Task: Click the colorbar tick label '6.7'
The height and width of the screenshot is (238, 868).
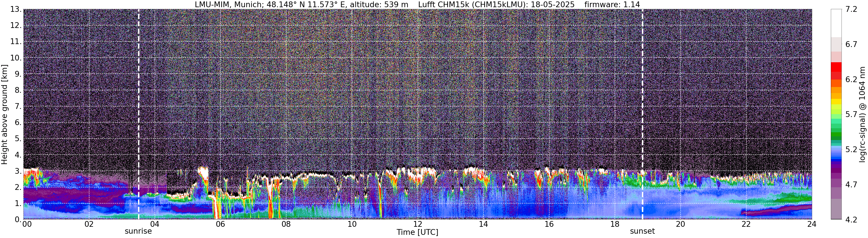Action: pyautogui.click(x=851, y=44)
